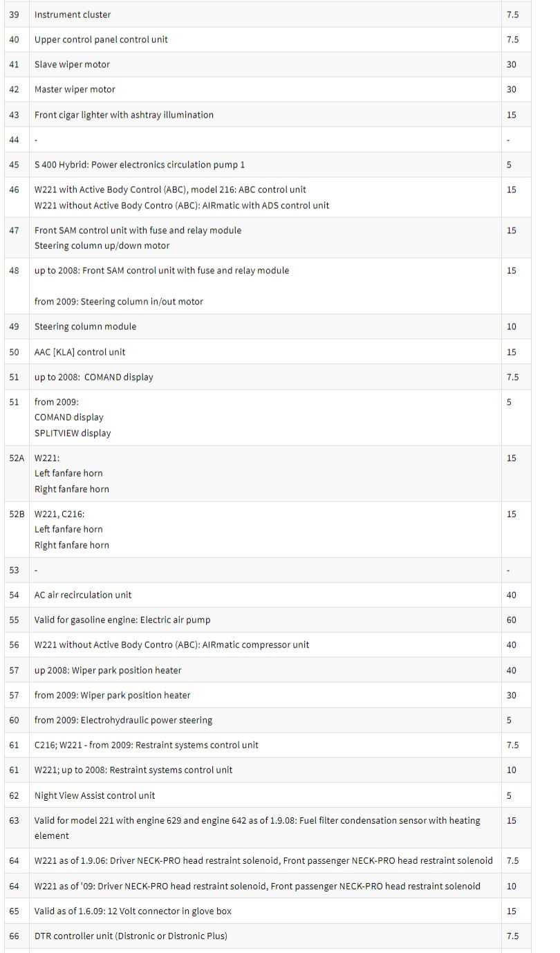Screen dimensions: 560x953
Task: Select the Slave wiper motor description
Action: tap(72, 64)
